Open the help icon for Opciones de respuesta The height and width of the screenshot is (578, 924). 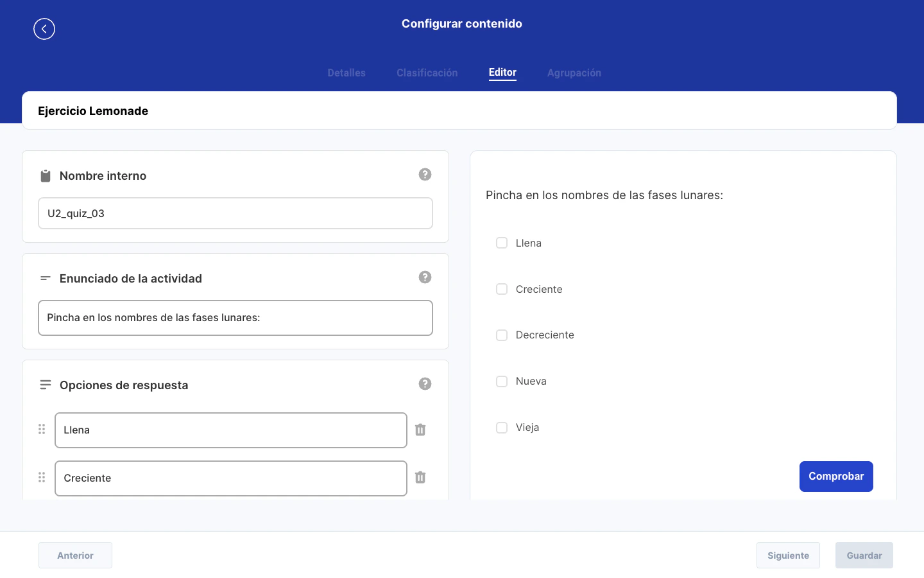(425, 383)
